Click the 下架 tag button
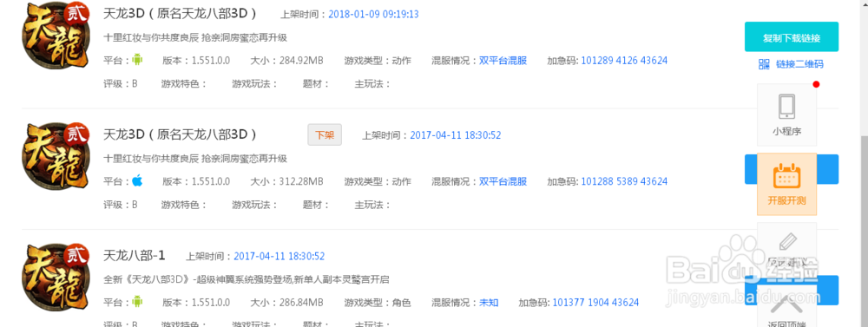The height and width of the screenshot is (327, 868). [x=325, y=135]
